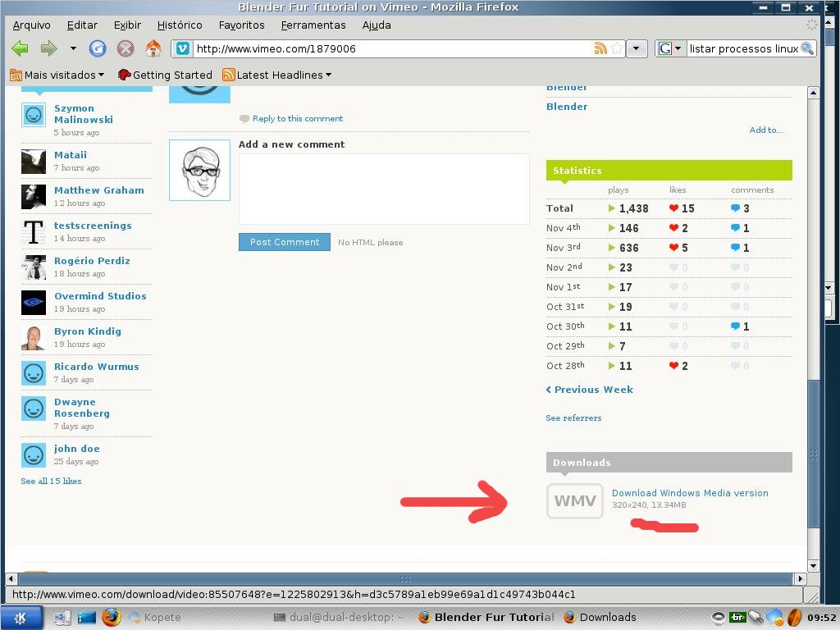The image size is (840, 630).
Task: Open See referrers link
Action: point(573,418)
